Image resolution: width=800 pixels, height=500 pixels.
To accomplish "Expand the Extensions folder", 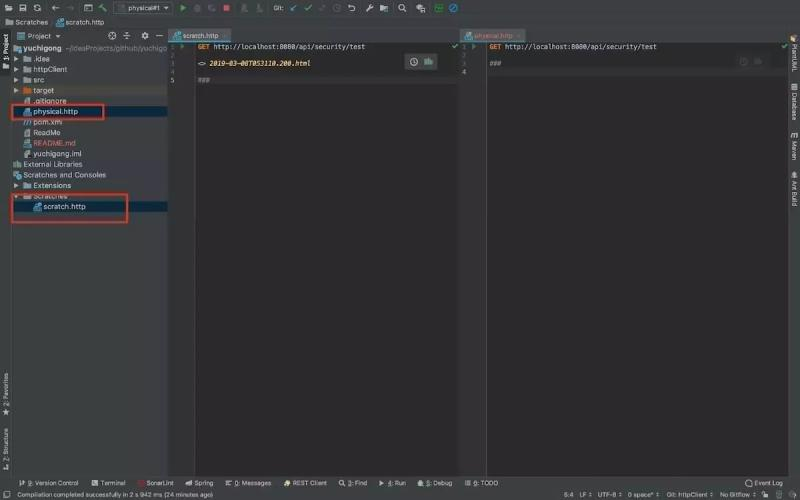I will (x=16, y=186).
